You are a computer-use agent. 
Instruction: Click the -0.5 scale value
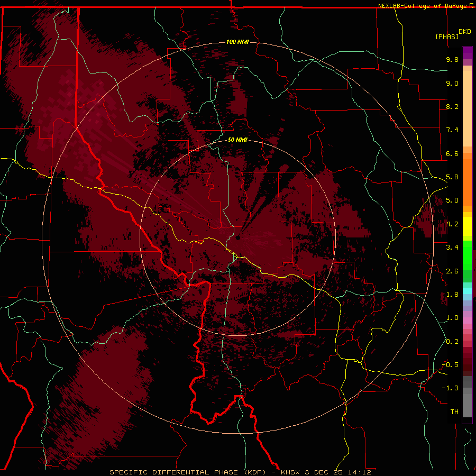pos(450,365)
